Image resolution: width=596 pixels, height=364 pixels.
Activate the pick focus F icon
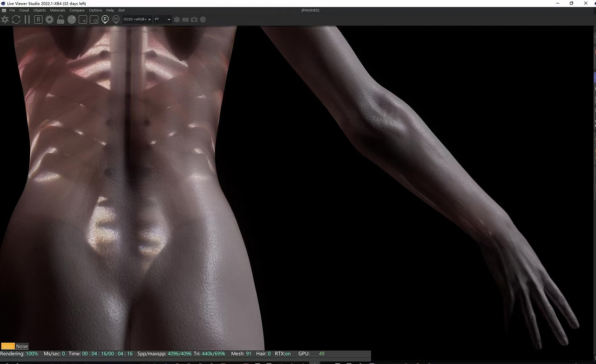tap(105, 20)
